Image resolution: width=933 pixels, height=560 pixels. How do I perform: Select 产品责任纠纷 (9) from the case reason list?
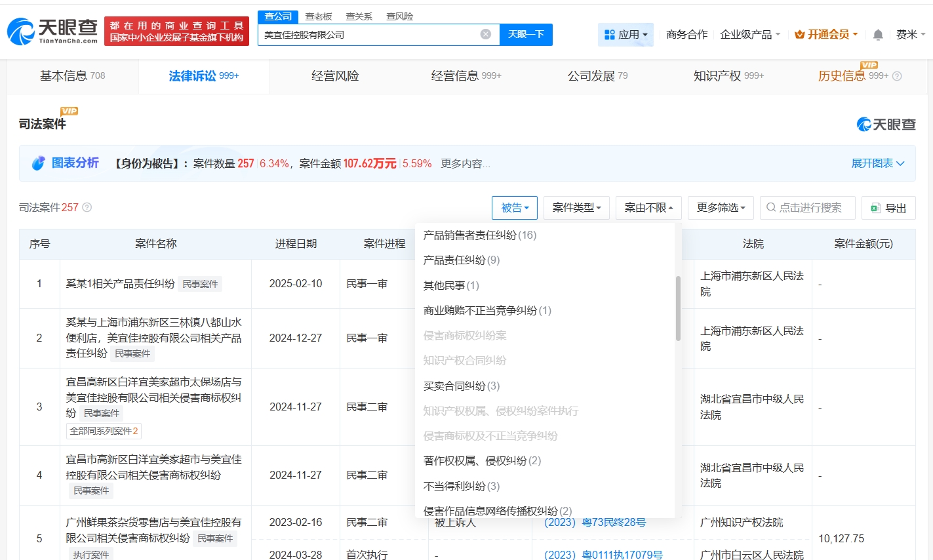click(x=460, y=260)
